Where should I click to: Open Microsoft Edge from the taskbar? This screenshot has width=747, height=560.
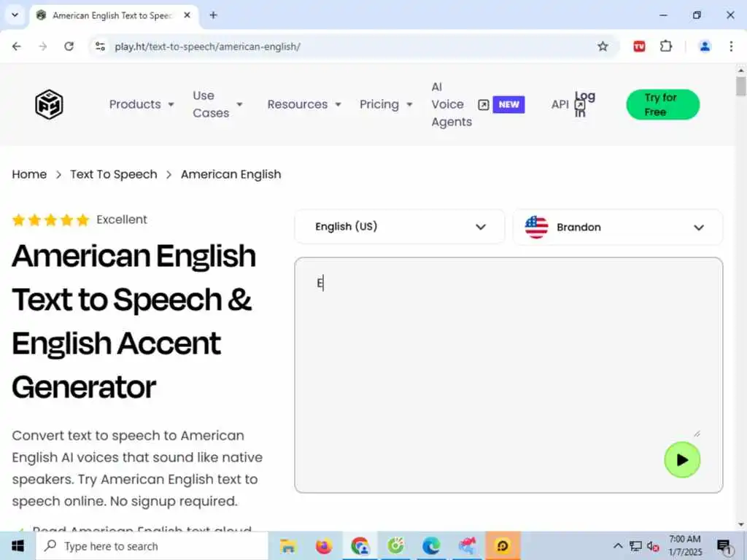(431, 545)
